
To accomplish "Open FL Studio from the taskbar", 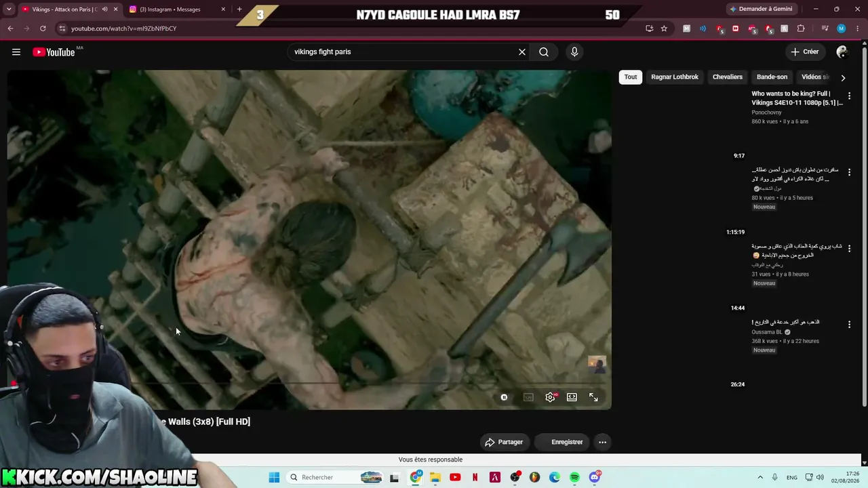I will point(534,477).
